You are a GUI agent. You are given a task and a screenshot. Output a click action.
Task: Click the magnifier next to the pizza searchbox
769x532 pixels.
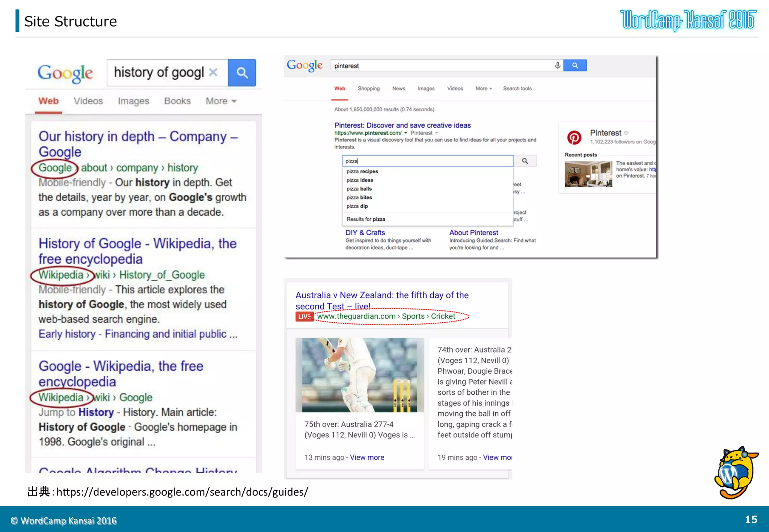525,161
